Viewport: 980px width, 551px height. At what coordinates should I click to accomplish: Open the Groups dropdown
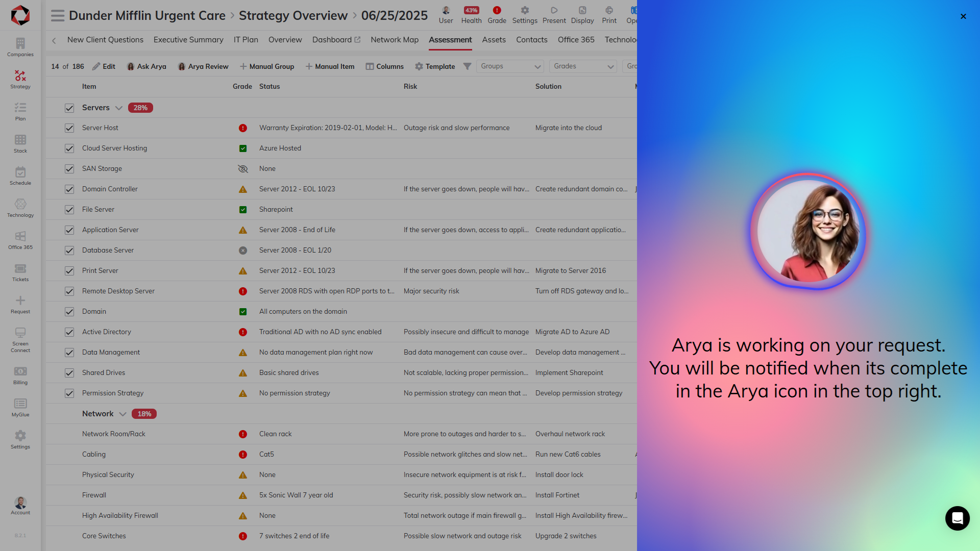510,66
